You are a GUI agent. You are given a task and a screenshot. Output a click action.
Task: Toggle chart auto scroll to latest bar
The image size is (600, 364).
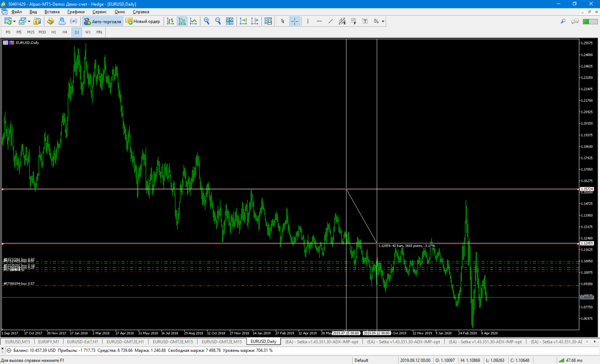[243, 21]
